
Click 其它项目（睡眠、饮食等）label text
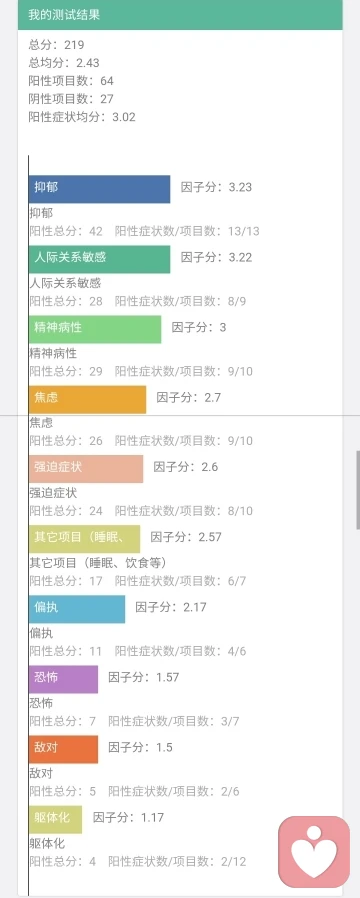(98, 563)
